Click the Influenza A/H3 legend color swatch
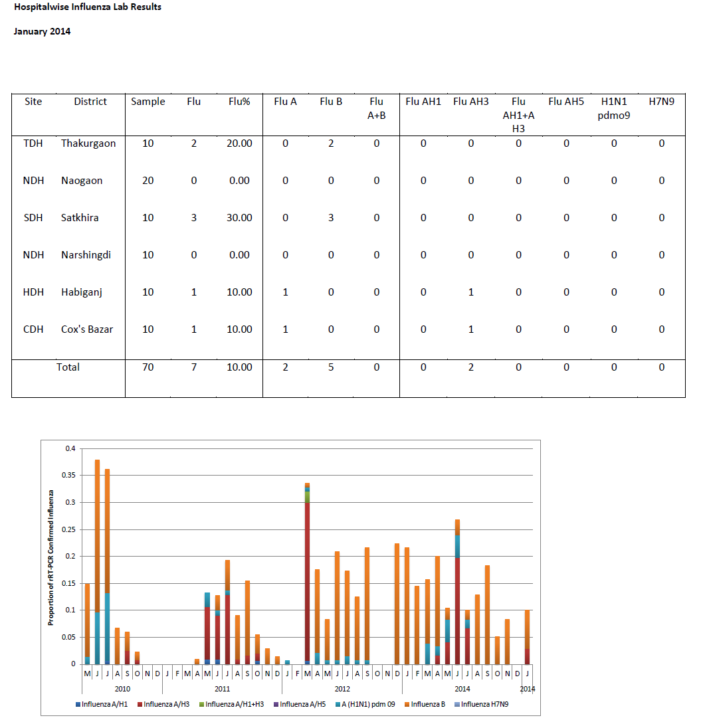 140,704
